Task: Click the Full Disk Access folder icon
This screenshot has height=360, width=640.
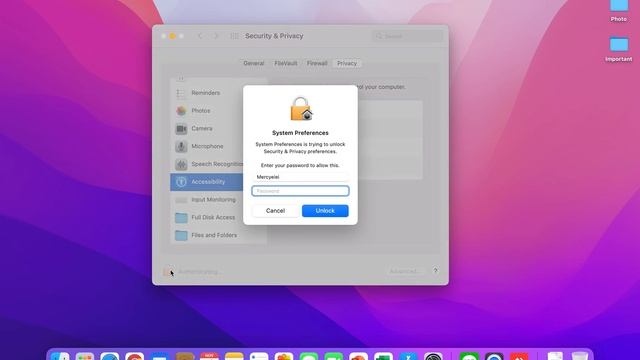Action: tap(181, 218)
